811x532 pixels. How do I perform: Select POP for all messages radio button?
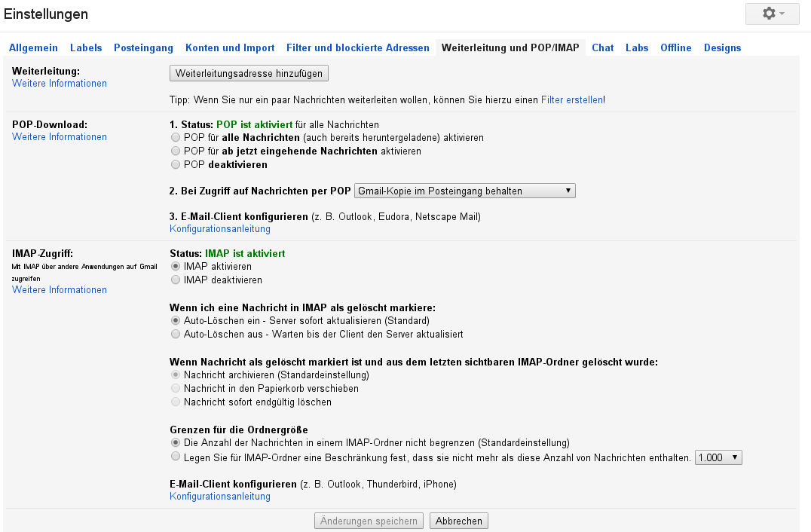click(x=176, y=138)
